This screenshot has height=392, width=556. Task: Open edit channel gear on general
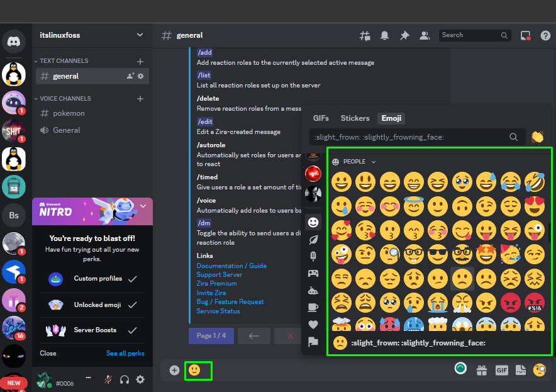tap(141, 76)
